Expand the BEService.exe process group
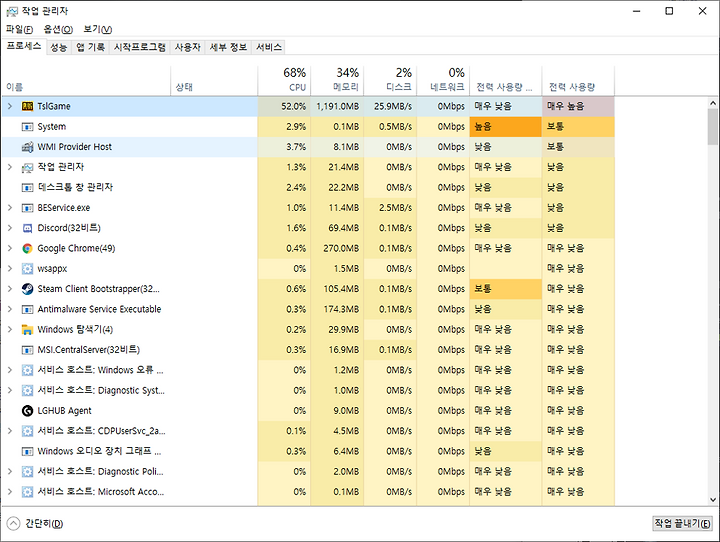The image size is (720, 542). tap(10, 208)
